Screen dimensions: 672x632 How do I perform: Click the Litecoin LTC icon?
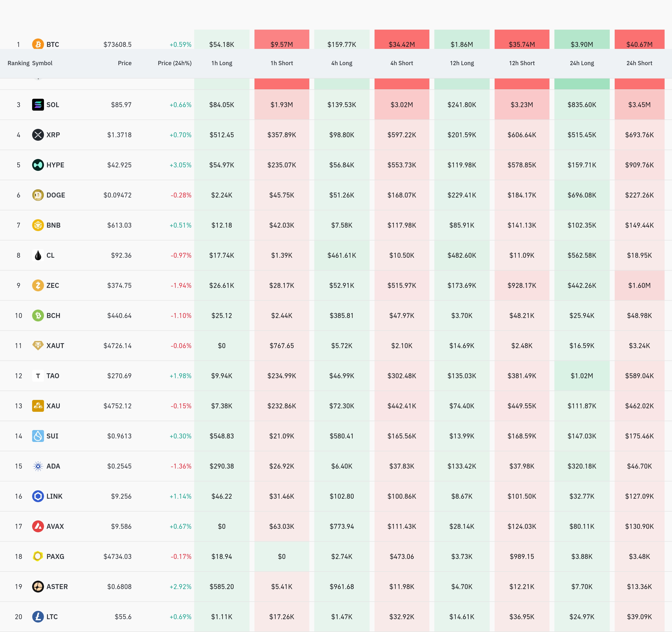click(x=38, y=617)
